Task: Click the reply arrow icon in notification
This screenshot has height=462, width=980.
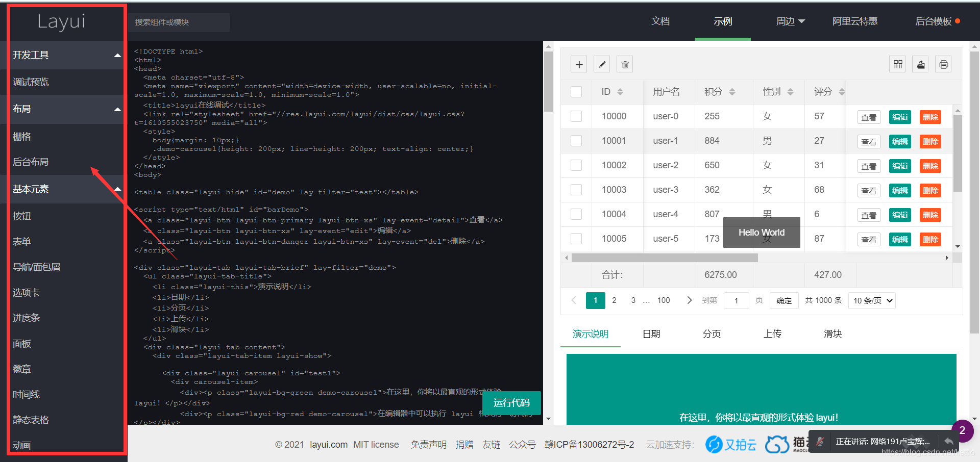Action: (948, 442)
